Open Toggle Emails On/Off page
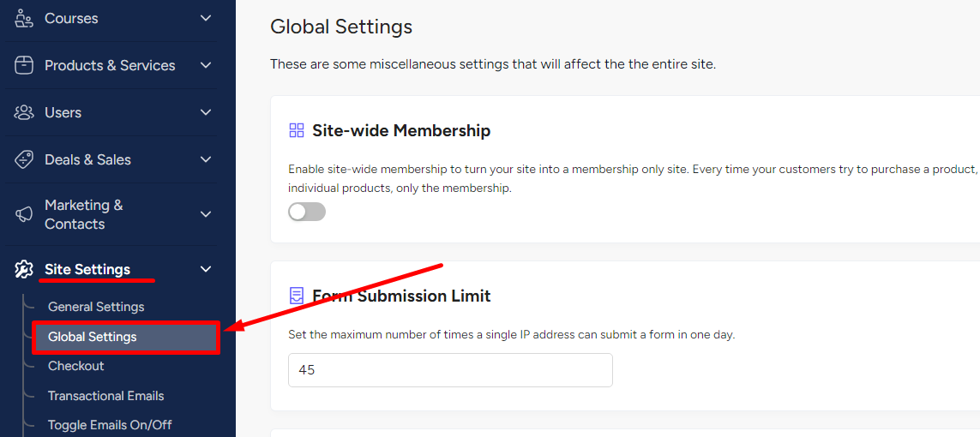Image resolution: width=980 pixels, height=437 pixels. pos(110,425)
